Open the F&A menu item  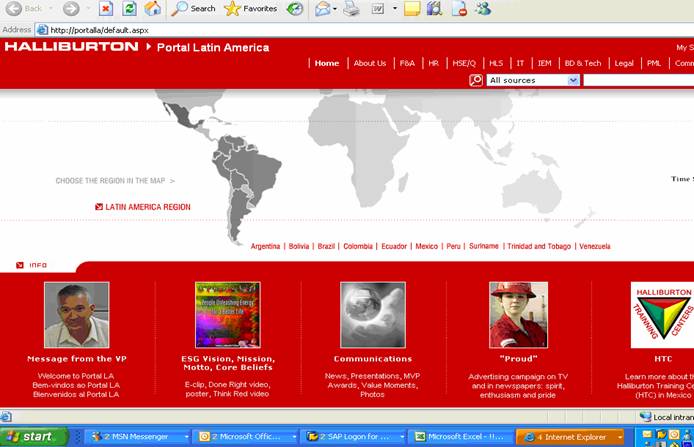pyautogui.click(x=407, y=63)
